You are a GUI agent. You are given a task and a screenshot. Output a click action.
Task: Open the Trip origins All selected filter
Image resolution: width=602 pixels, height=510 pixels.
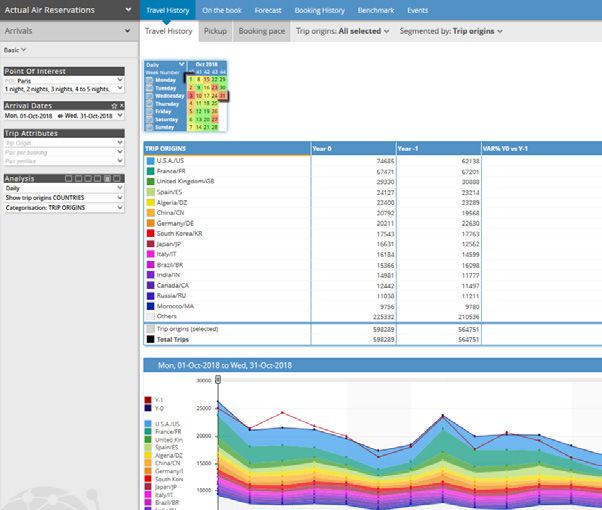(x=342, y=31)
